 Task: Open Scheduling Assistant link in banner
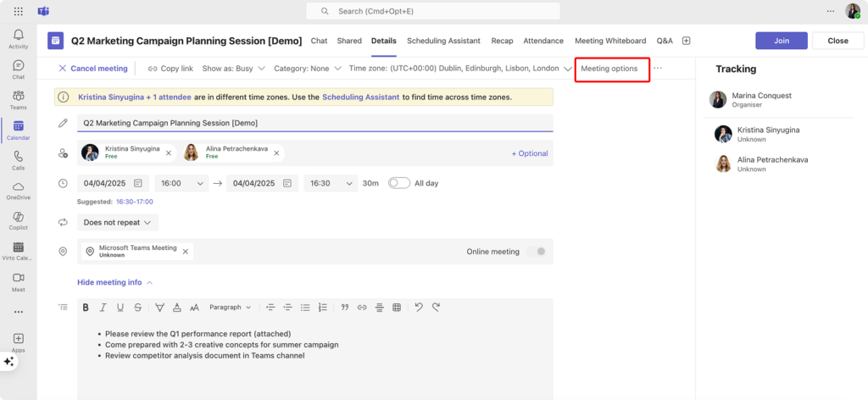click(360, 97)
